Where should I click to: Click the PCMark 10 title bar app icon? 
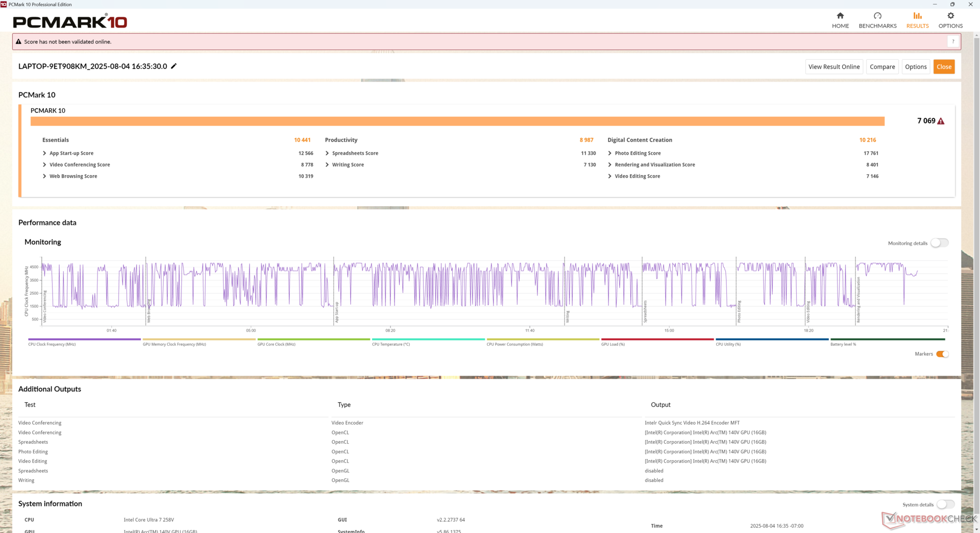4,4
